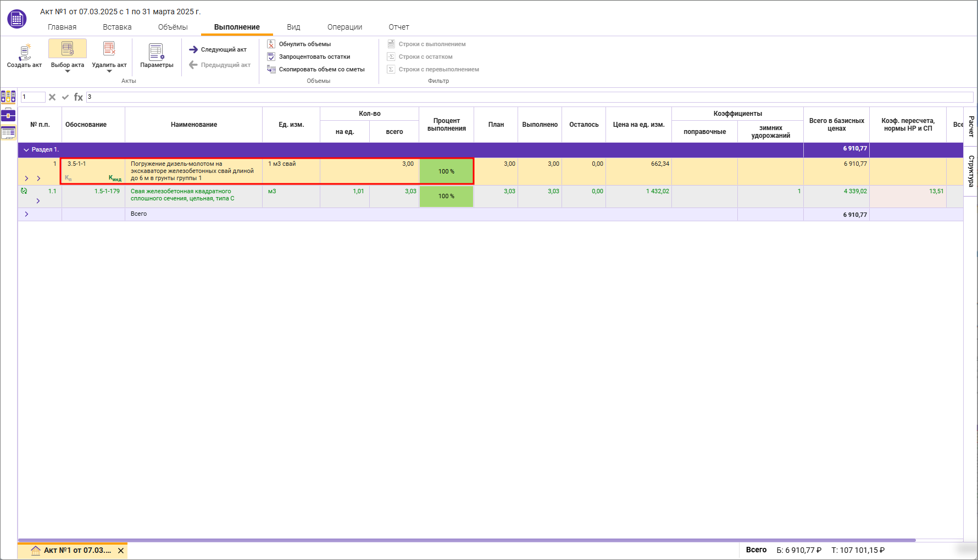Screen dimensions: 978x560
Task: Cancel formula entry with X icon
Action: (52, 97)
